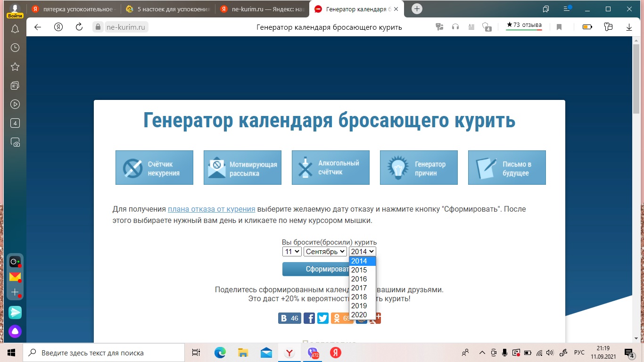Follow the 'плана отказа от курения' link

coord(212,209)
